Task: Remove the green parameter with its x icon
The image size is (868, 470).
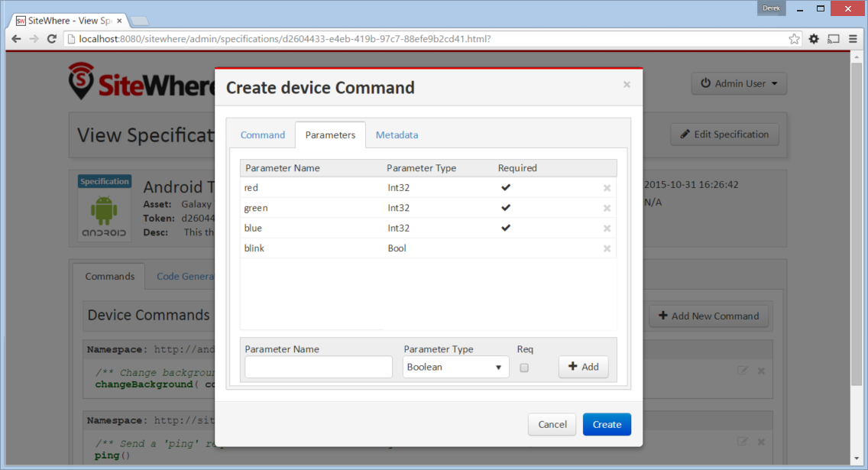Action: point(607,208)
